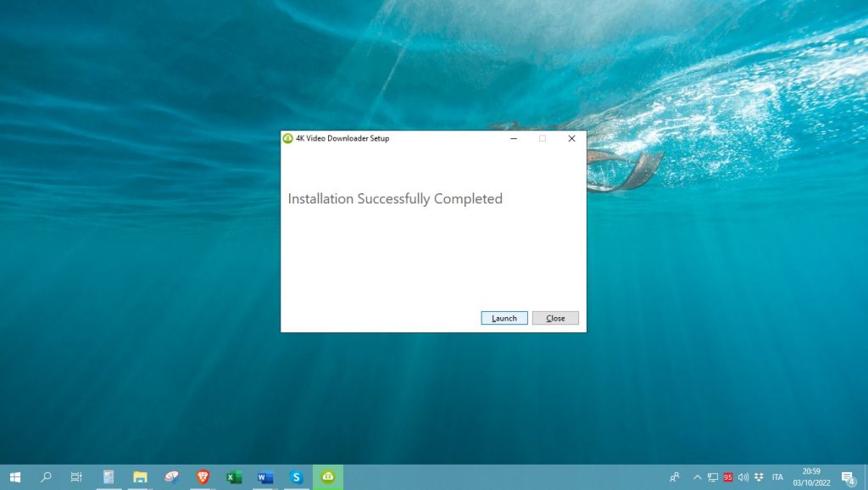Open the Windows Start menu
Viewport: 868px width, 490px height.
pos(14,477)
